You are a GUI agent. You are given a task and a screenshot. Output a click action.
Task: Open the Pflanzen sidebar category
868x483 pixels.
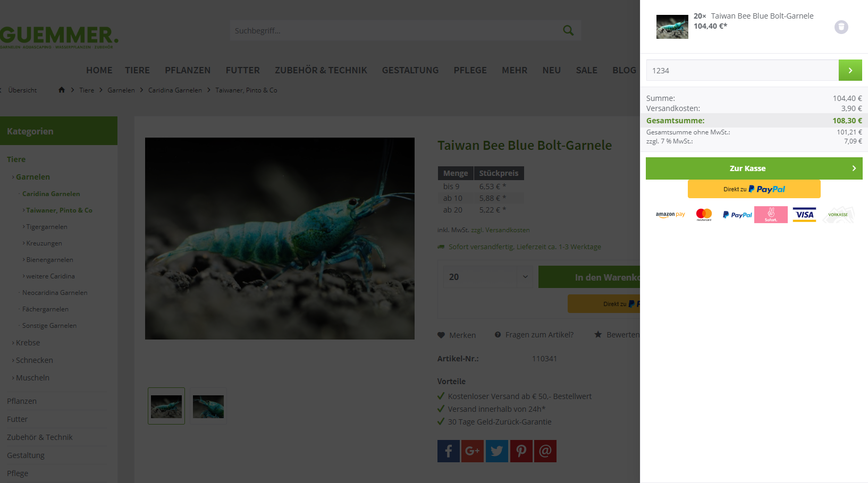(x=22, y=401)
